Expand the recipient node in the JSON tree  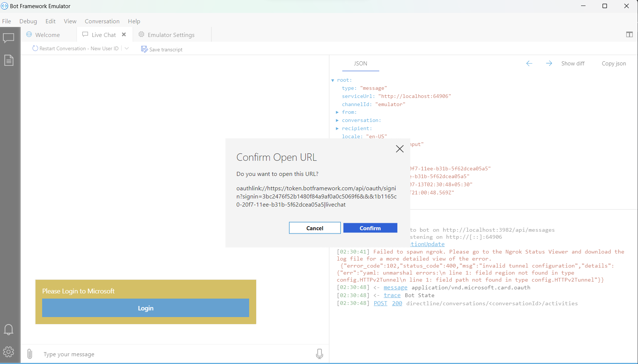337,128
